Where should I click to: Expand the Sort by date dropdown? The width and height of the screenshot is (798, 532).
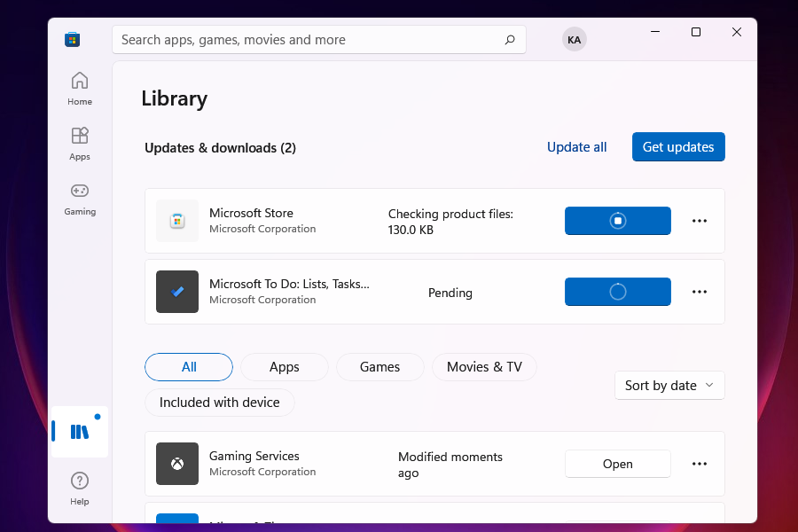click(669, 386)
